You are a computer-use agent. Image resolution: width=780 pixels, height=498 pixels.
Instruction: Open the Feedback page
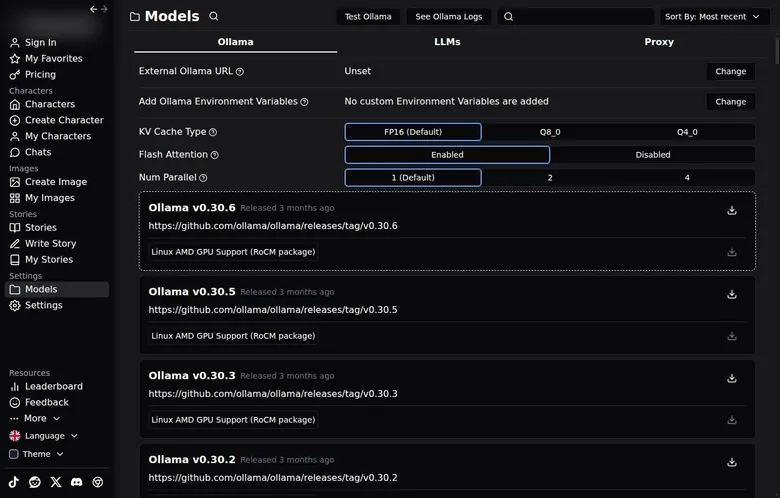point(57,402)
